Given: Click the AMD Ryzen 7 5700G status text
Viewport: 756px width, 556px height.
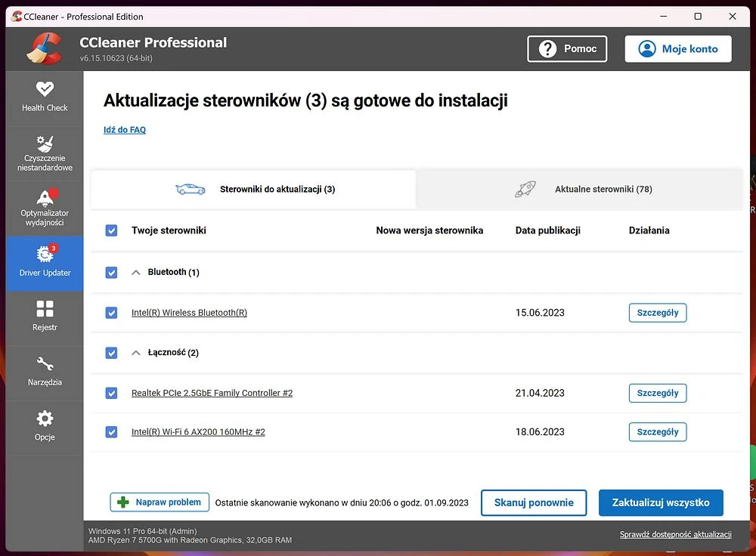Looking at the screenshot, I should click(190, 540).
